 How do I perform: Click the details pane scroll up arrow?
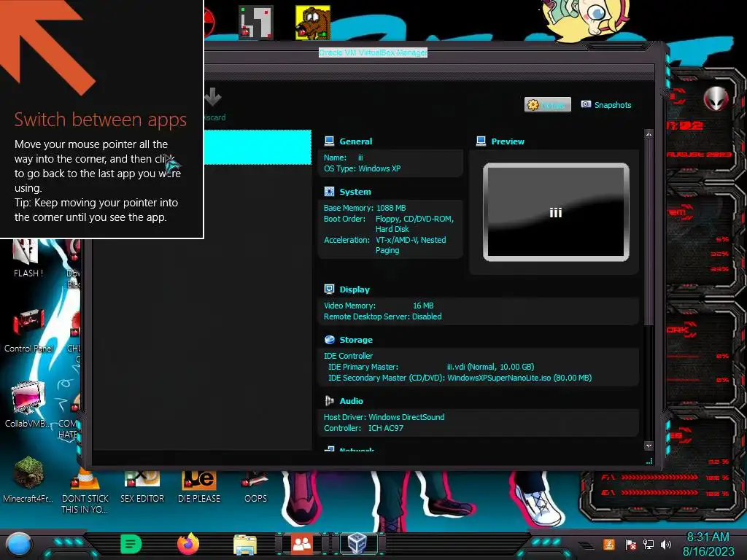[x=649, y=134]
